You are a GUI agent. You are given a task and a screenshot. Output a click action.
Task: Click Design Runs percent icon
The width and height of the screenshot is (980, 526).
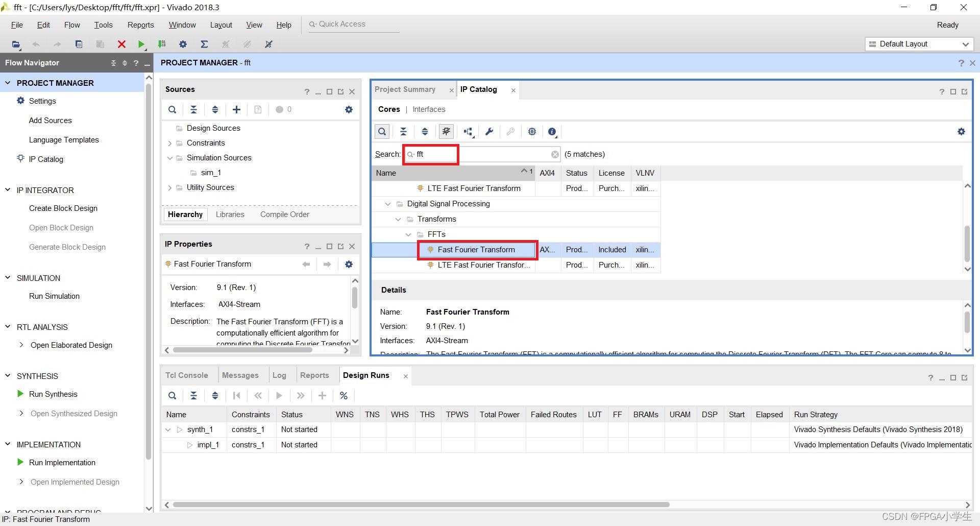(x=344, y=395)
